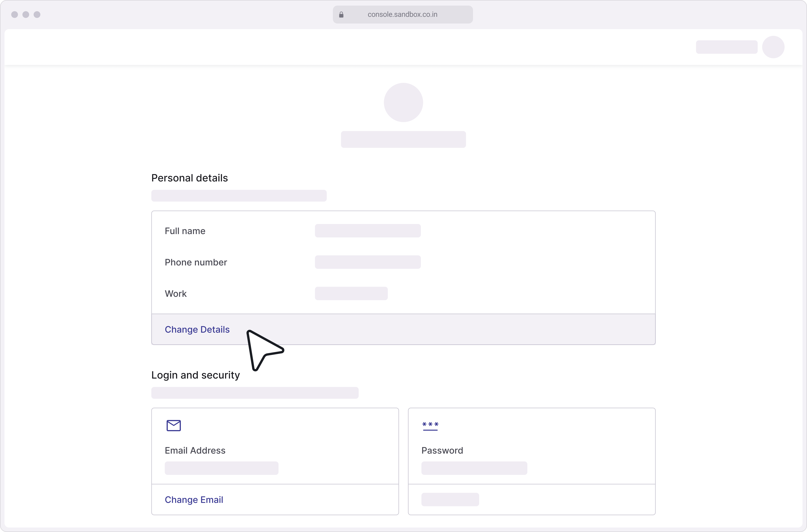807x532 pixels.
Task: Click the Work label
Action: tap(176, 293)
